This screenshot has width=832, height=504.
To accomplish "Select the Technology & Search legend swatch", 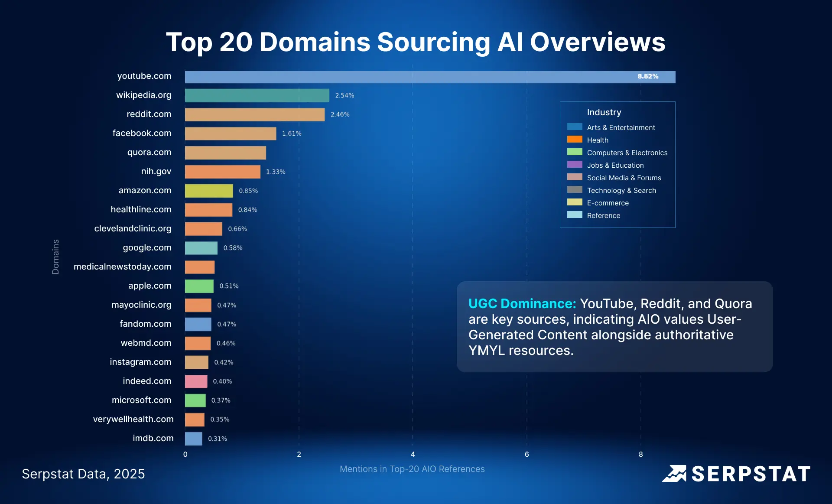I will click(575, 190).
